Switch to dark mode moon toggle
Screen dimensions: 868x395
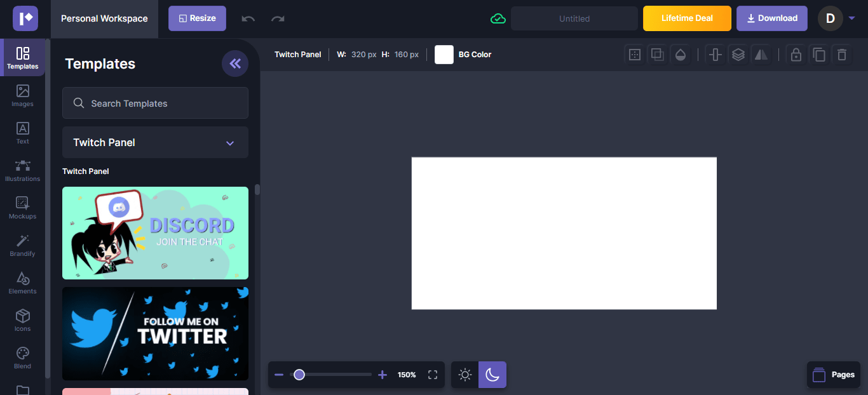point(492,375)
